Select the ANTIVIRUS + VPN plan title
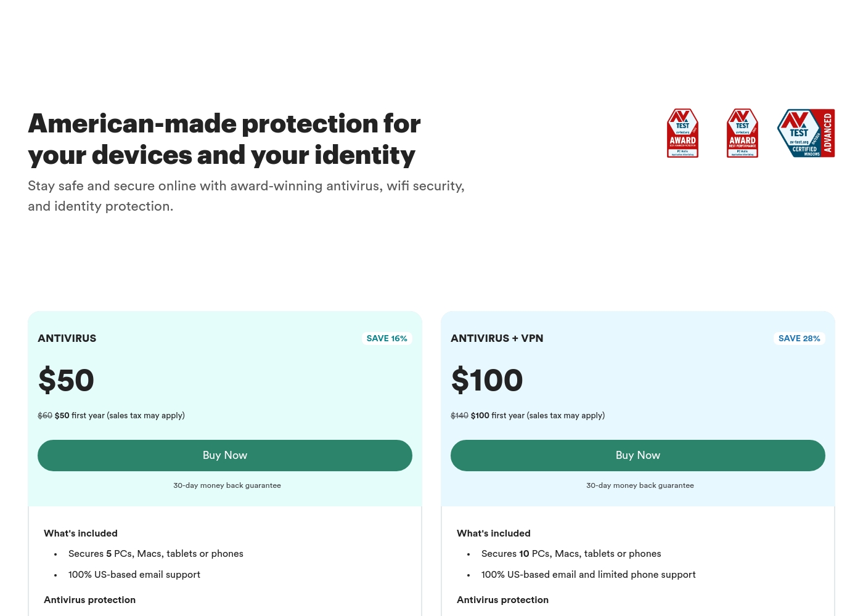The height and width of the screenshot is (616, 863). click(x=497, y=338)
